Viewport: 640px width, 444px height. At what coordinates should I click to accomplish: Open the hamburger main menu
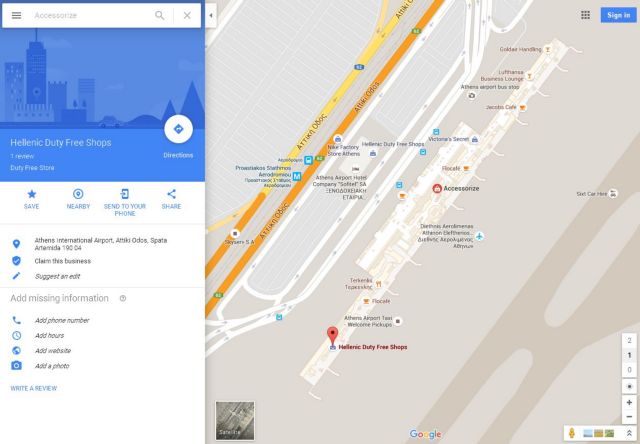(x=16, y=16)
